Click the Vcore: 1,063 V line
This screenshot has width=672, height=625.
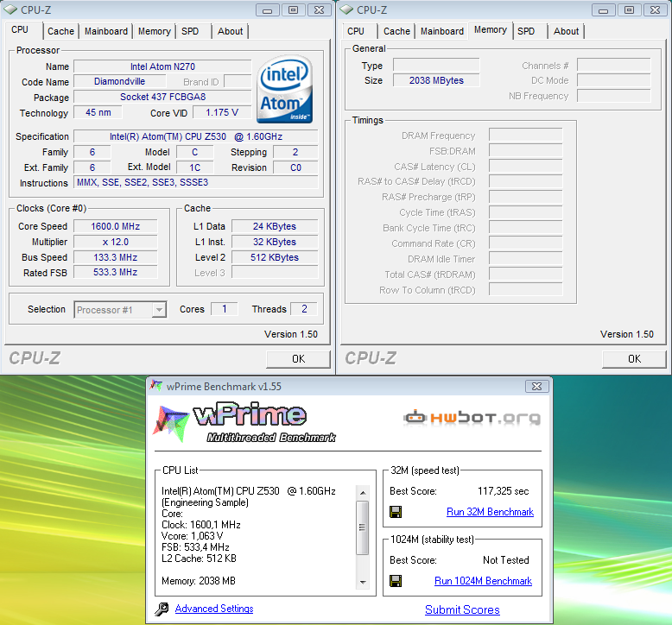point(192,536)
